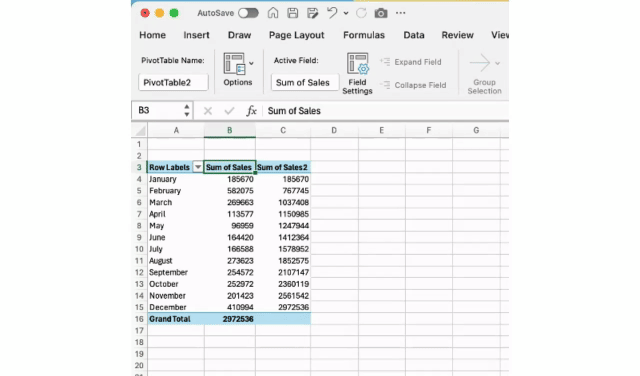The width and height of the screenshot is (640, 376).
Task: Click cell value 1852575 for August
Action: point(293,261)
